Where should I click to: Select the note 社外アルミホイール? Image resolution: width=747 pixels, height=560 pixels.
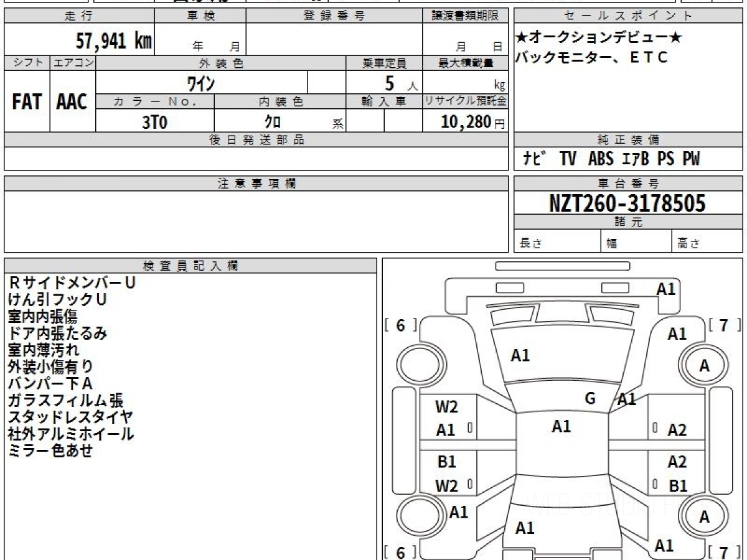(70, 434)
